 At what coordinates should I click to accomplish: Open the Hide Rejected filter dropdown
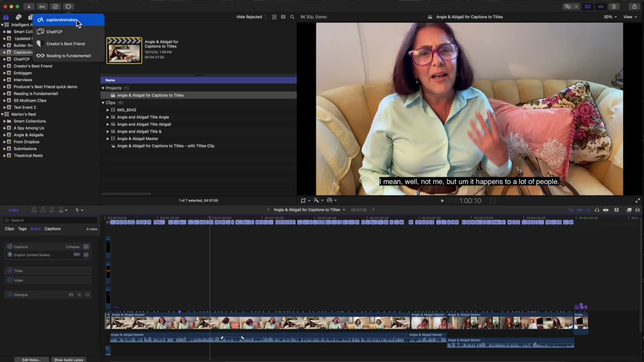252,17
